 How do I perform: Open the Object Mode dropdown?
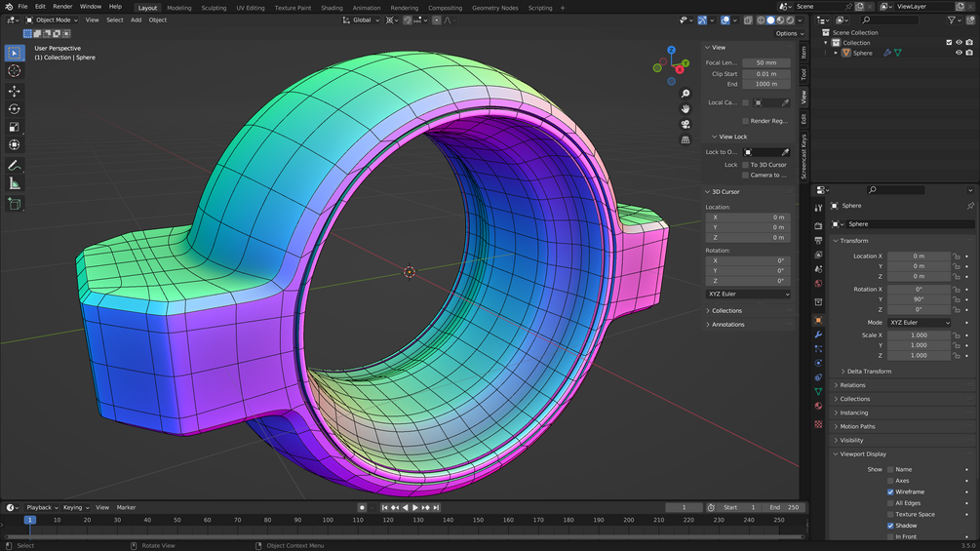pyautogui.click(x=52, y=20)
